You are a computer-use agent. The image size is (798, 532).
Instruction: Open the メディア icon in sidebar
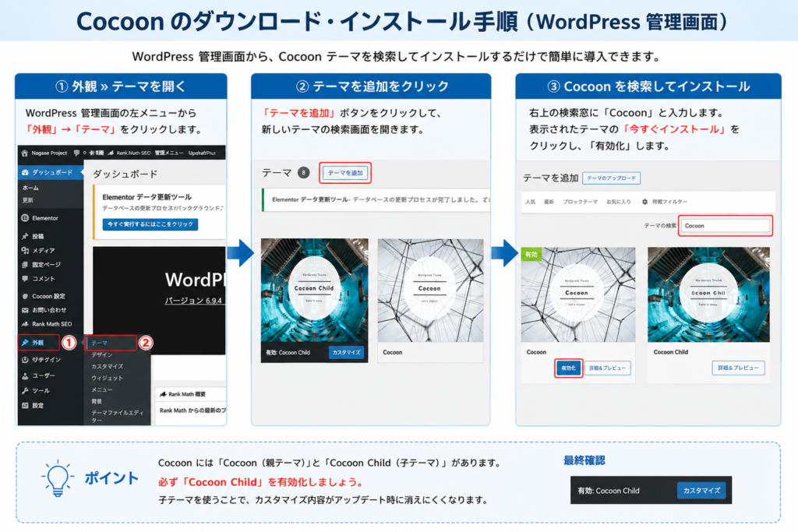pyautogui.click(x=25, y=250)
